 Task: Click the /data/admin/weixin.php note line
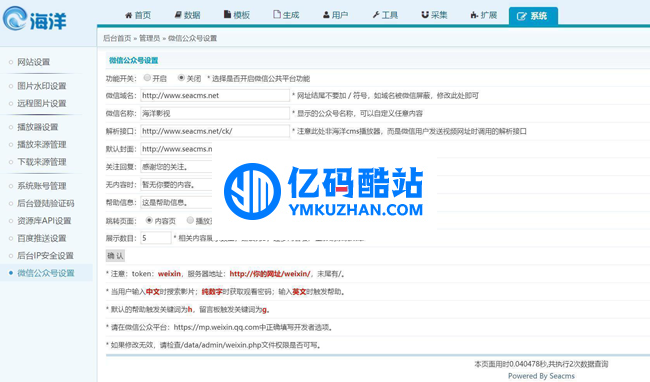coord(214,345)
